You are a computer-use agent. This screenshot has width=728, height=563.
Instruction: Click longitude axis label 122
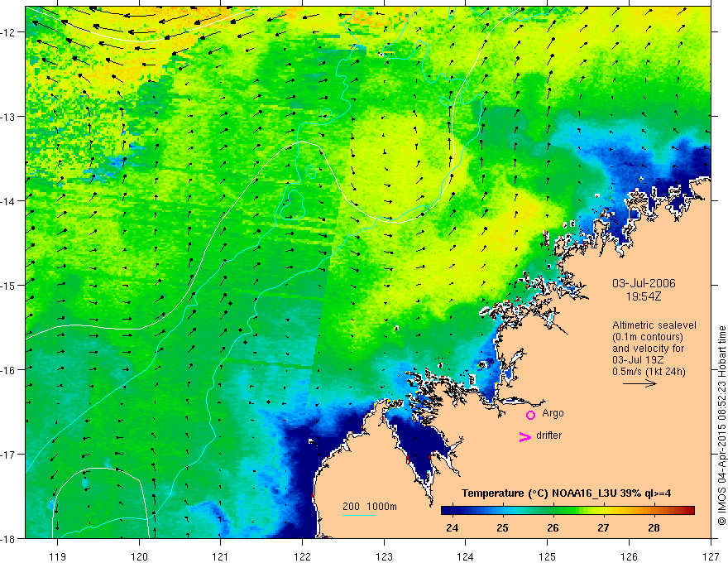point(302,556)
